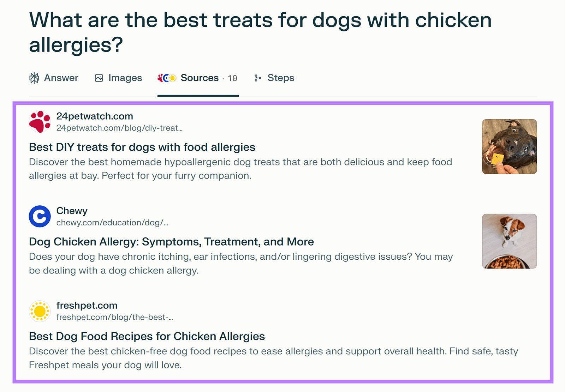The height and width of the screenshot is (392, 565).
Task: Open "Dog Chicken Allergy: Symptoms, Treatment, and More"
Action: click(171, 242)
